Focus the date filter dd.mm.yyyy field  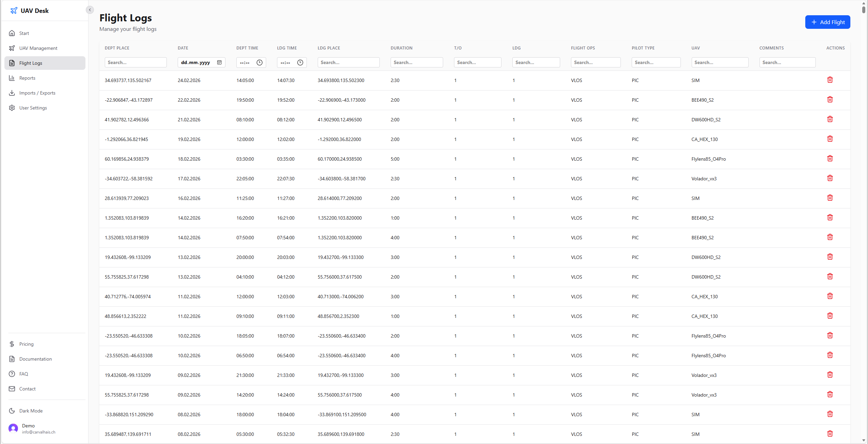[201, 62]
